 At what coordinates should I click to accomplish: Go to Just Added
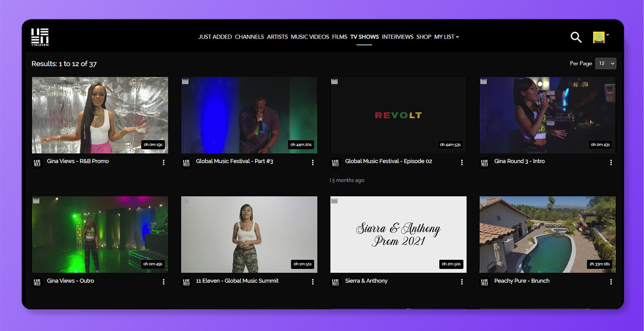(x=215, y=37)
